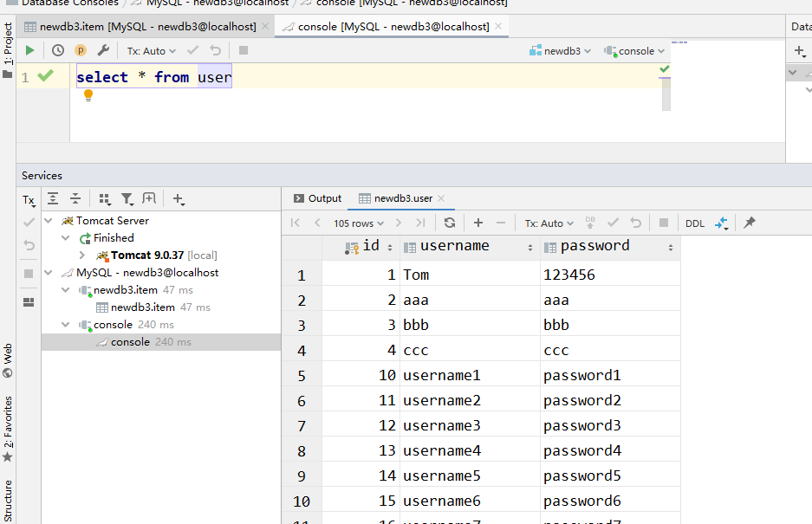Open the newdb3 schema dropdown
Screen dimensions: 812x524
pyautogui.click(x=560, y=51)
